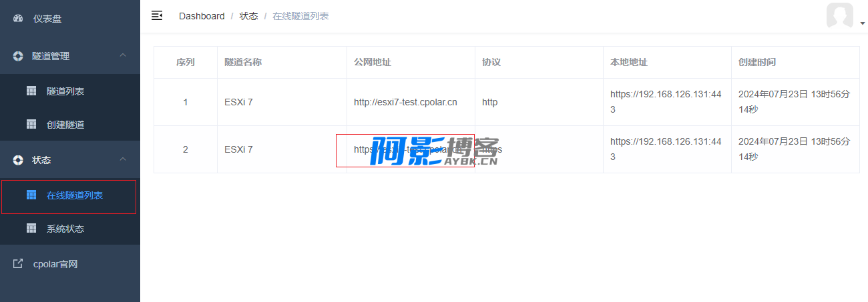Click the 创建时间 column header
868x302 pixels.
click(x=757, y=62)
